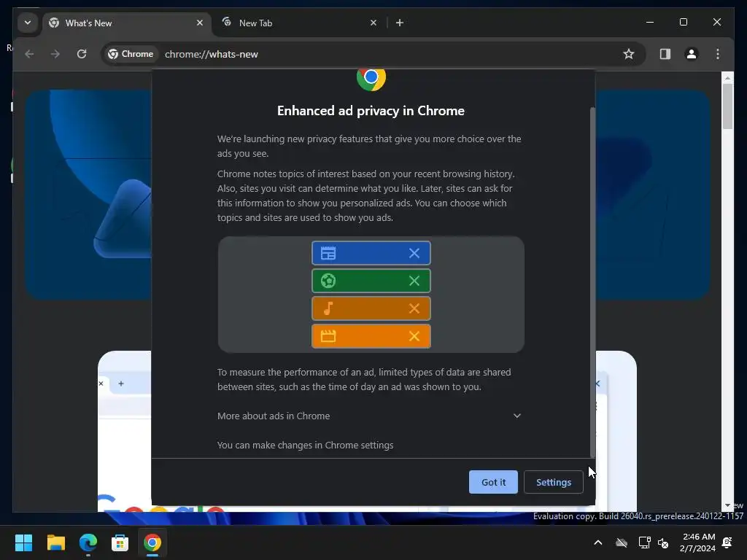The height and width of the screenshot is (560, 747).
Task: Click the clapboard icon in orange chip
Action: point(328,336)
